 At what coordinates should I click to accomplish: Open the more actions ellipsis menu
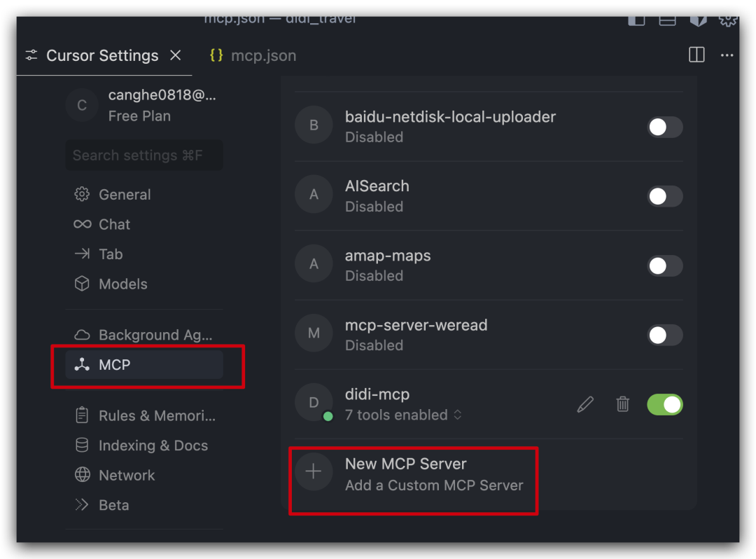pyautogui.click(x=727, y=55)
